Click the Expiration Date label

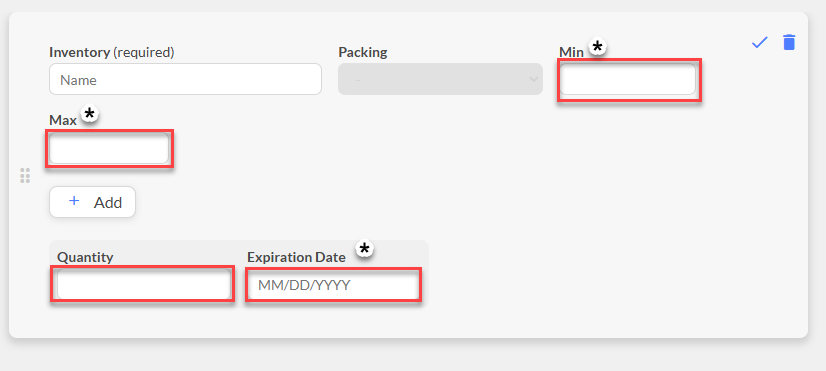(x=296, y=257)
